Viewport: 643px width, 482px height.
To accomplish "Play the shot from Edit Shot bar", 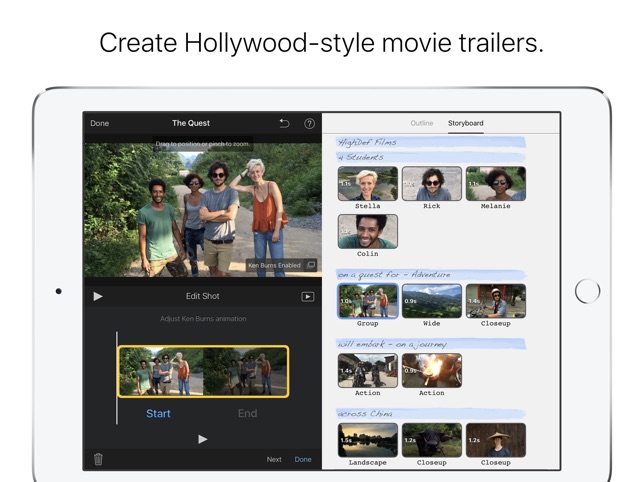I will [98, 296].
